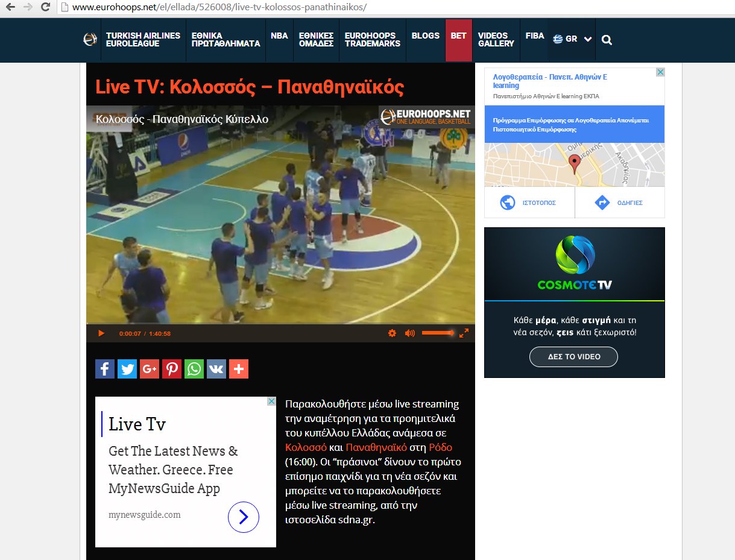Click the ΙΣΤΟΤΟΠΟΣ website button
Screen dimensions: 735x560
pyautogui.click(x=529, y=203)
